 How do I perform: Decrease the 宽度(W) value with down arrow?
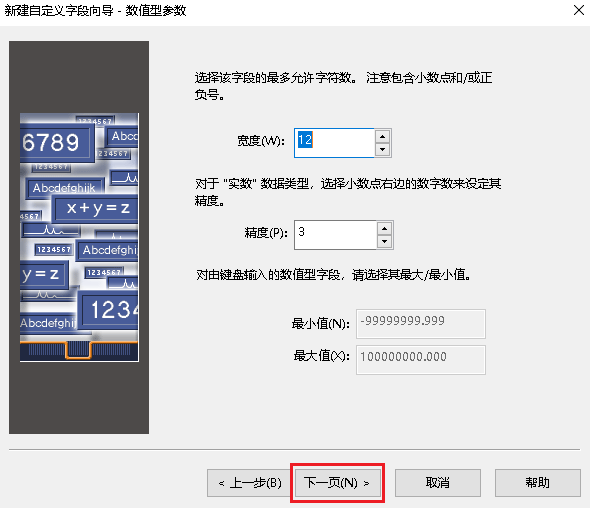tap(383, 149)
